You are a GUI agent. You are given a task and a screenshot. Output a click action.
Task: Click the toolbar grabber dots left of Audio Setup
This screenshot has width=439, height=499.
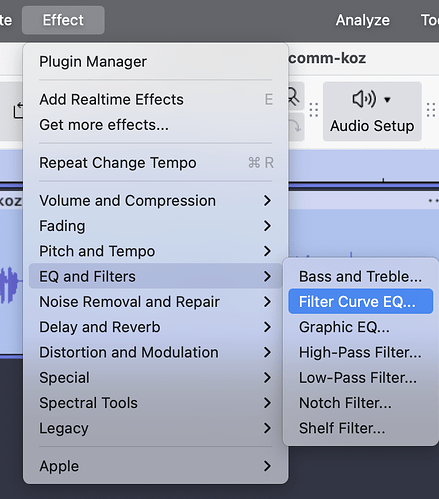(x=314, y=110)
